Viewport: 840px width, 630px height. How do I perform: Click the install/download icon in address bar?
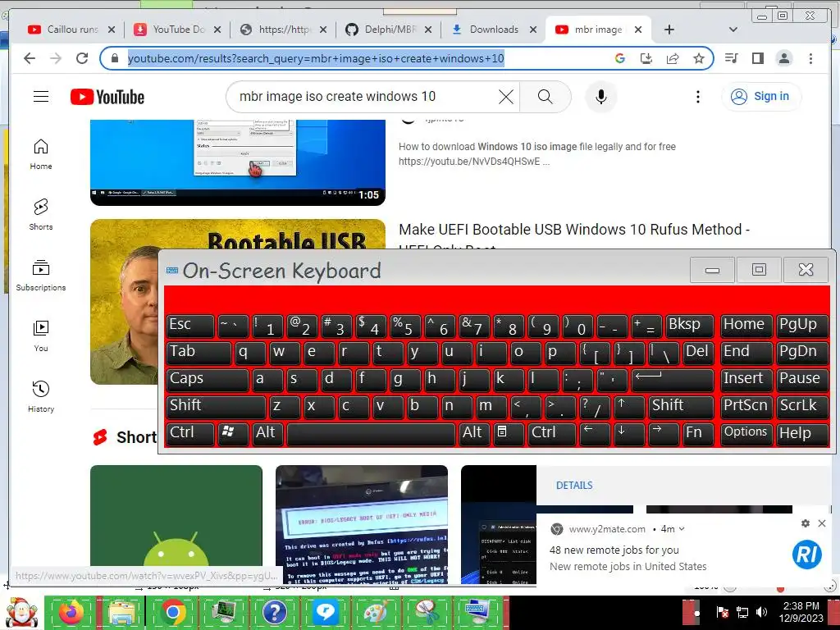(x=646, y=58)
